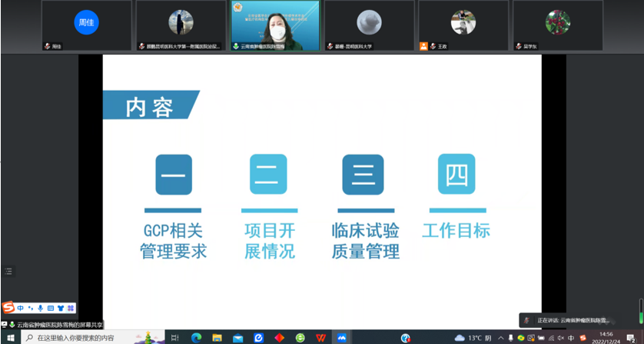Click the Sogou input method S logo
This screenshot has width=644, height=344.
8,308
